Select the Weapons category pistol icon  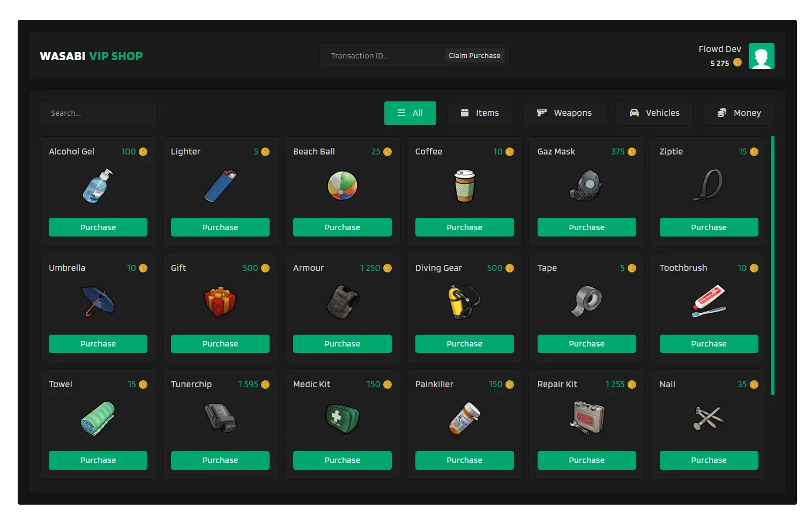pyautogui.click(x=541, y=113)
